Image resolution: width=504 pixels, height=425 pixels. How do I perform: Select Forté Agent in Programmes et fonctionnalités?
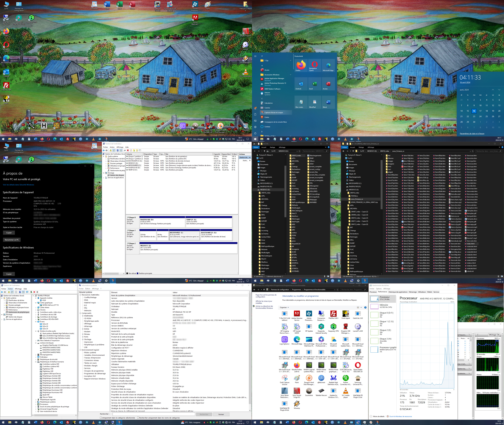345,315
